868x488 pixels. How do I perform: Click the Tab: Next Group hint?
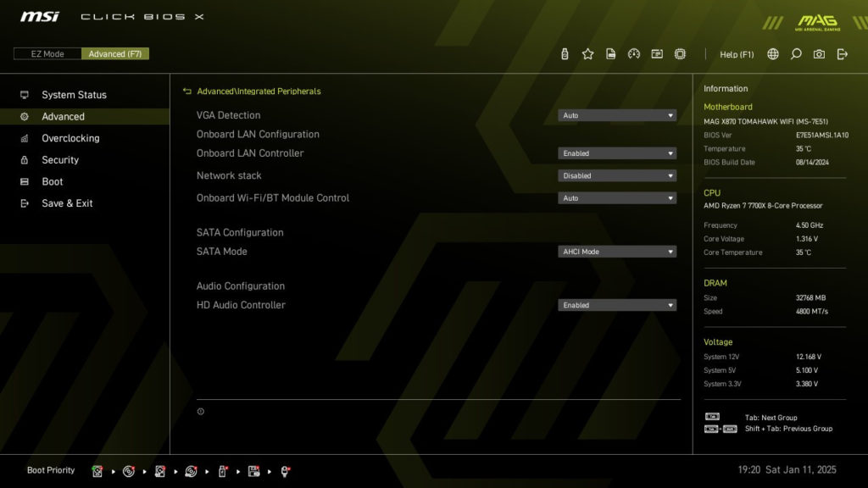(771, 418)
